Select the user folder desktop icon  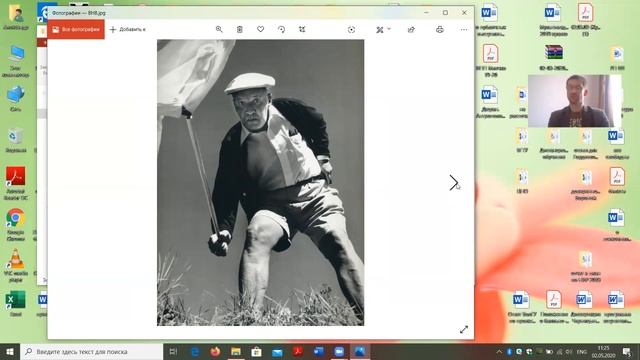point(16,18)
